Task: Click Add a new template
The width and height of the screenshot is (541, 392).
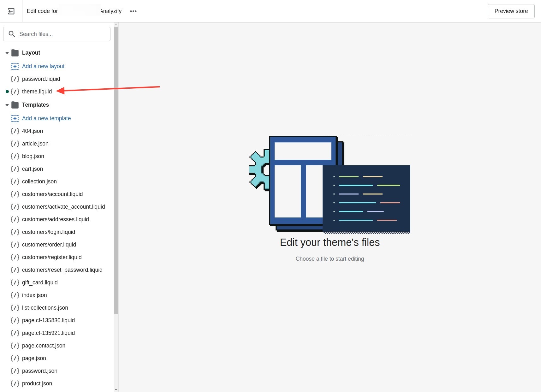Action: click(x=46, y=118)
